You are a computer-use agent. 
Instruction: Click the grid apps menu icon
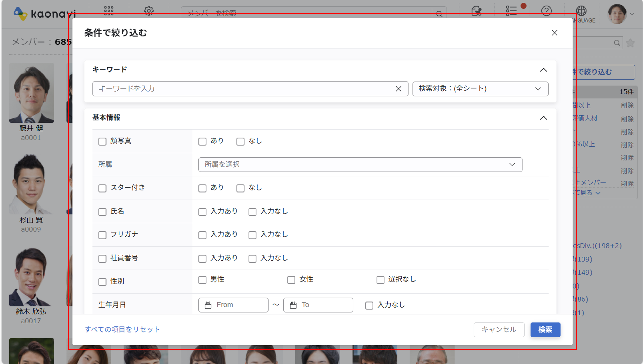click(x=109, y=10)
